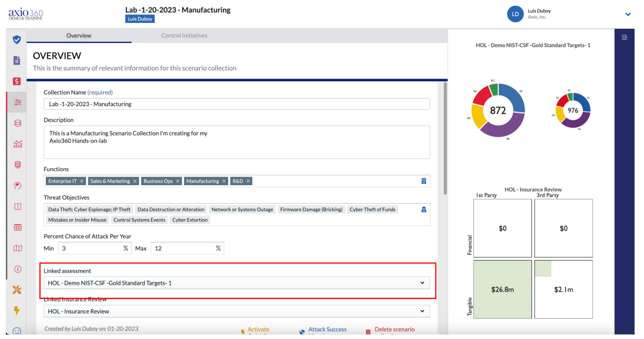Remove the Sales & Marketing function tag
This screenshot has width=644, height=339.
135,181
